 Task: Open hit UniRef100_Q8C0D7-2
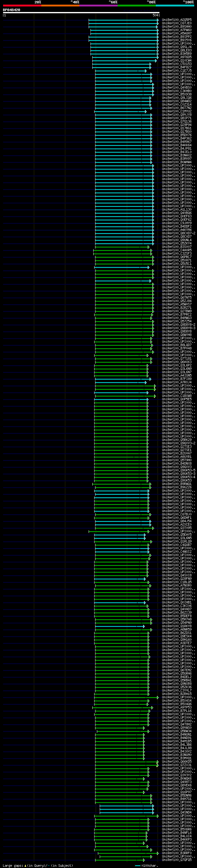pos(179,233)
